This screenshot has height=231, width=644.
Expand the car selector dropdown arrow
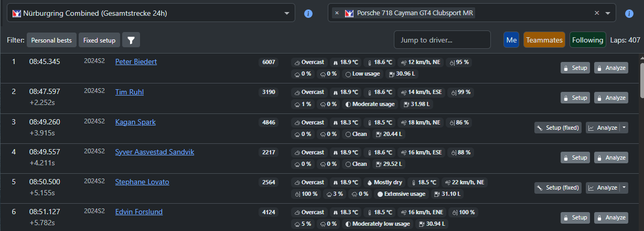(x=608, y=13)
